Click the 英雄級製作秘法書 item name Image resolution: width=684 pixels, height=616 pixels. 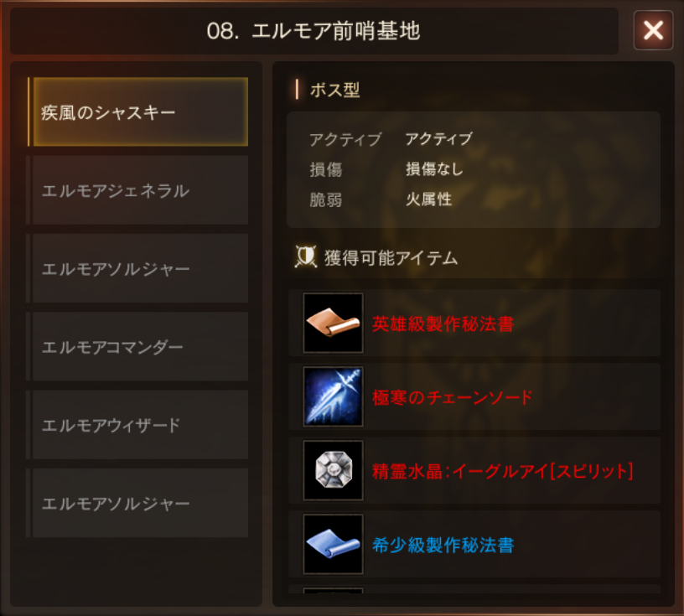(443, 324)
